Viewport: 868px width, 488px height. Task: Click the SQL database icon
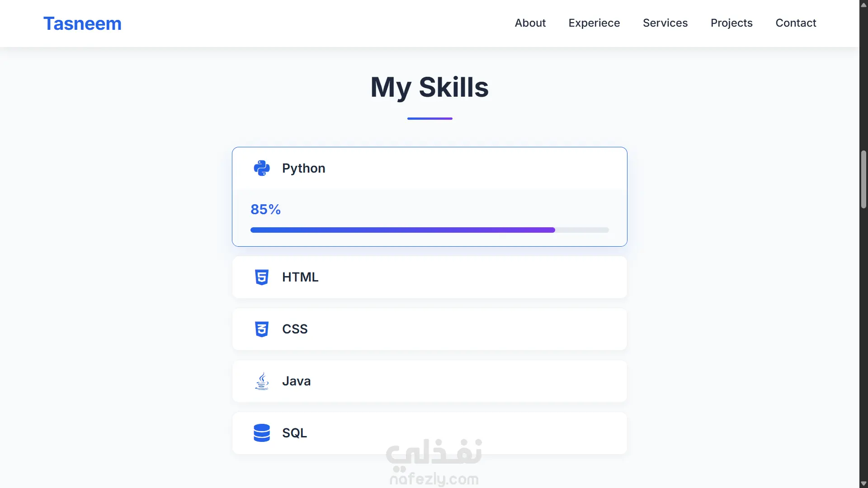(x=262, y=433)
